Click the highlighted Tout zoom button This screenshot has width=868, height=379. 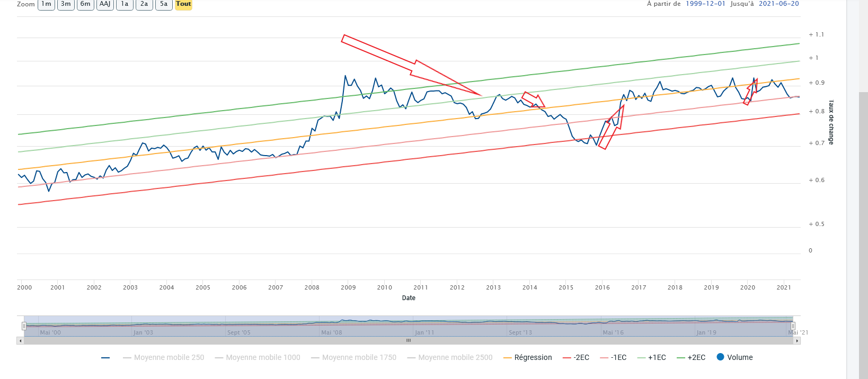click(183, 4)
